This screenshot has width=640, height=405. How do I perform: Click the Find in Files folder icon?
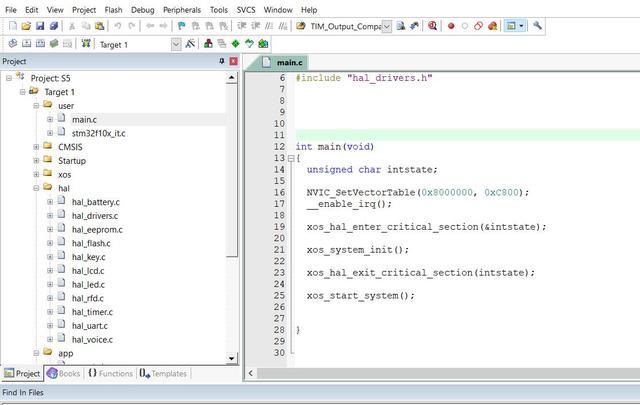(x=301, y=26)
